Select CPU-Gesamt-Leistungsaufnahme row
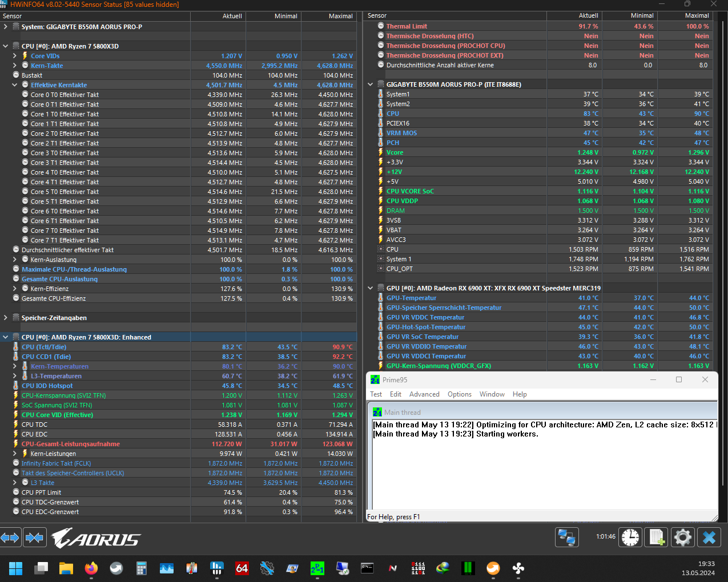The image size is (728, 582). click(178, 444)
